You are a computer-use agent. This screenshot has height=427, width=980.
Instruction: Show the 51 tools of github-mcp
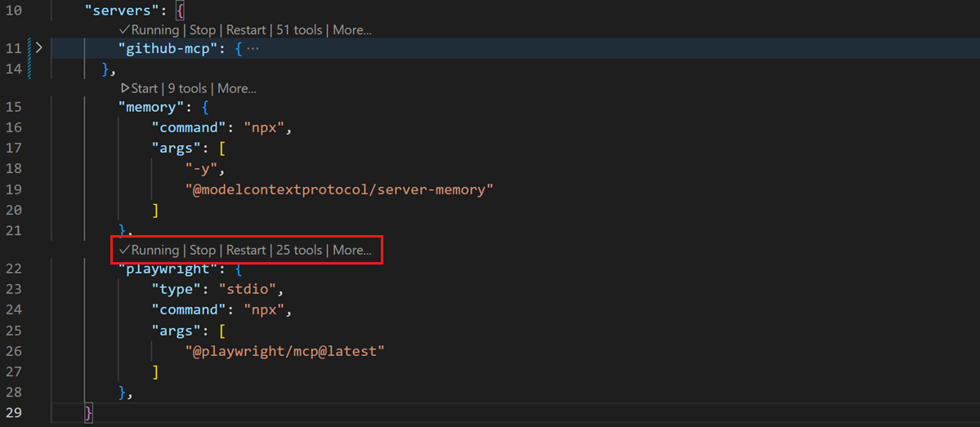coord(299,30)
